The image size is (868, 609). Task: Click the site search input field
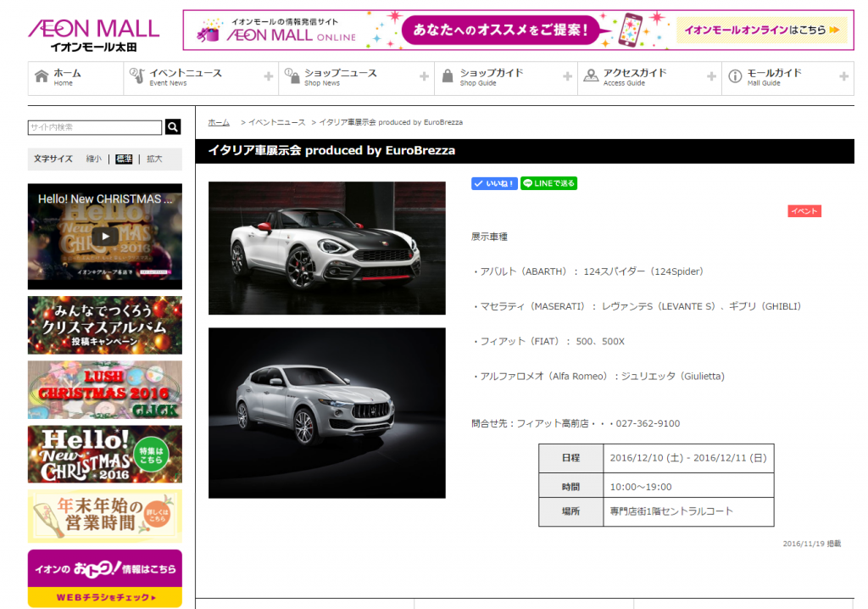95,127
